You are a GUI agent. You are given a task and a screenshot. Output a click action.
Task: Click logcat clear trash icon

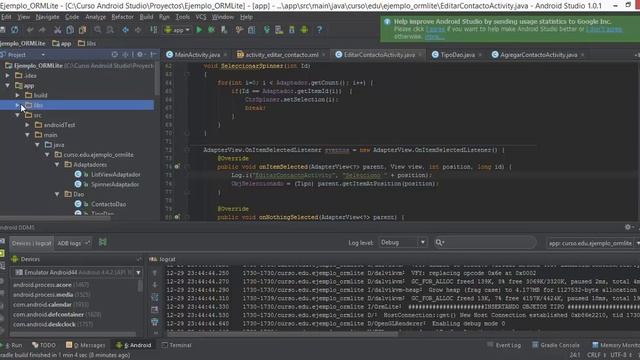[155, 322]
